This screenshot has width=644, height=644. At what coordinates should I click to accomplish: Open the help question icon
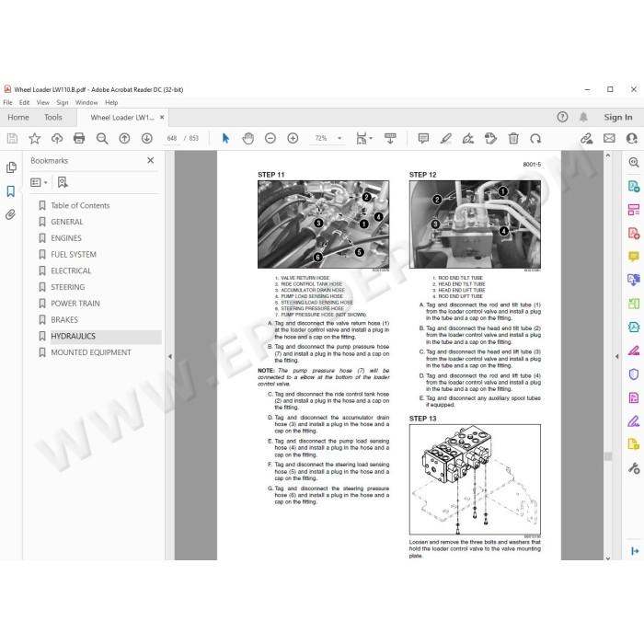563,117
